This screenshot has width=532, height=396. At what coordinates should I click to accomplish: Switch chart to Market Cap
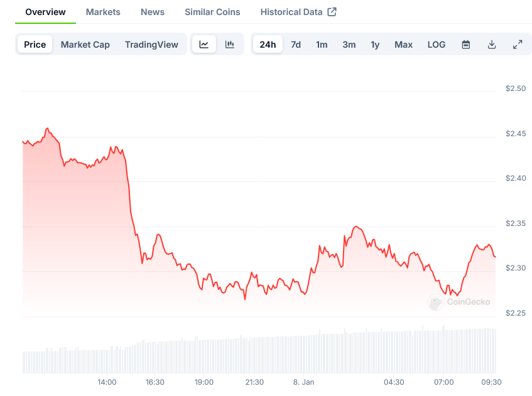coord(85,45)
